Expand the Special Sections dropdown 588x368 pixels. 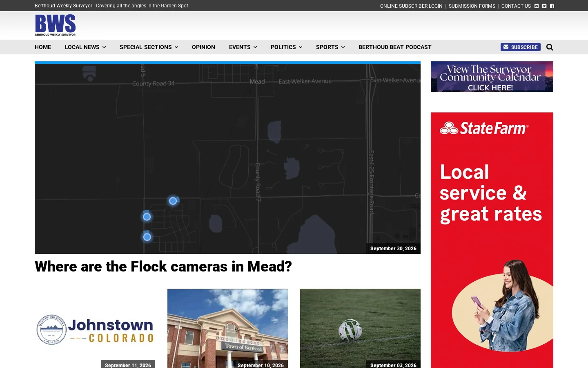pos(149,47)
